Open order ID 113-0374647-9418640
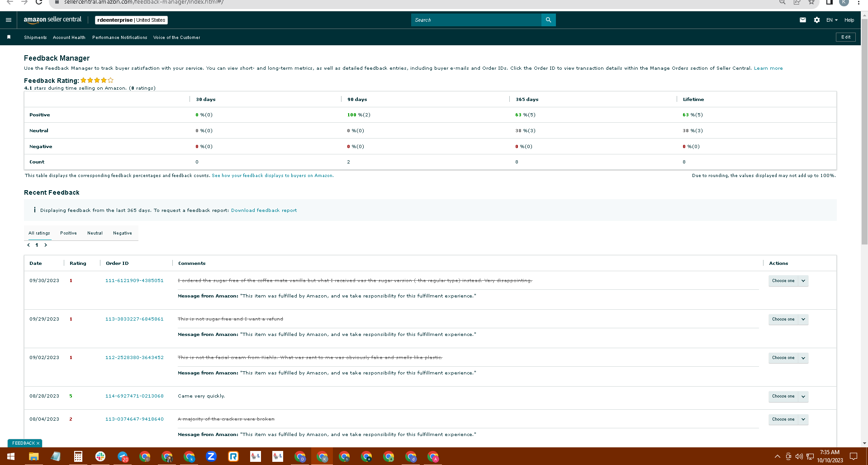868x465 pixels. [134, 419]
